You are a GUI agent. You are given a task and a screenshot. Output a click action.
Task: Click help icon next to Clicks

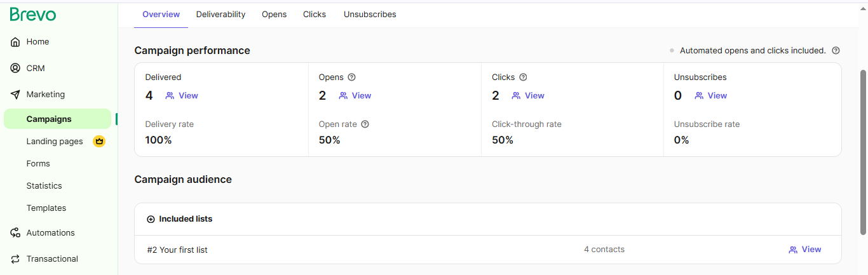523,77
